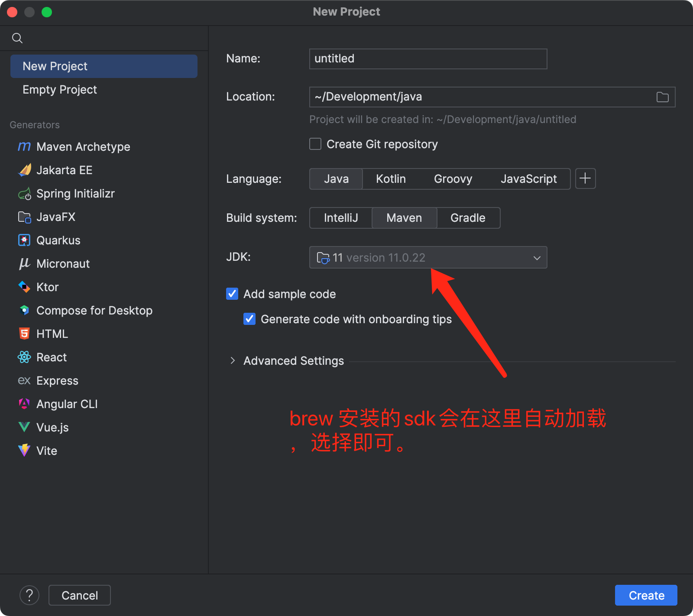Click the "11 version 11.0.22" text

[379, 258]
